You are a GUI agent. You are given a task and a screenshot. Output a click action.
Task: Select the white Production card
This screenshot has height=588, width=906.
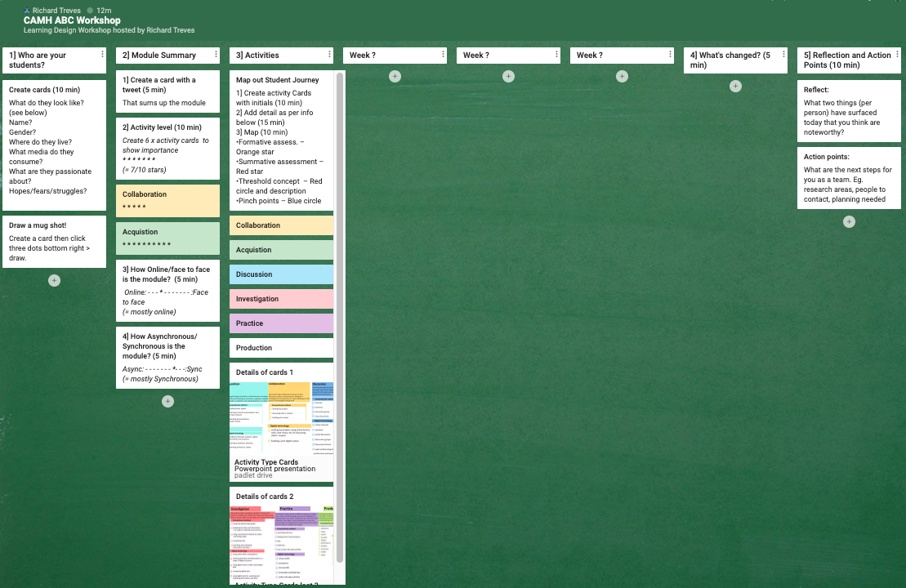[281, 348]
